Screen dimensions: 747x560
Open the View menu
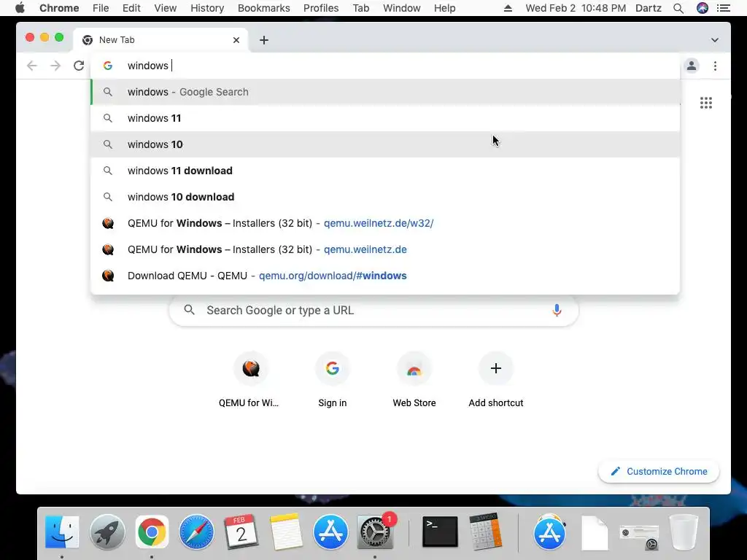[166, 8]
